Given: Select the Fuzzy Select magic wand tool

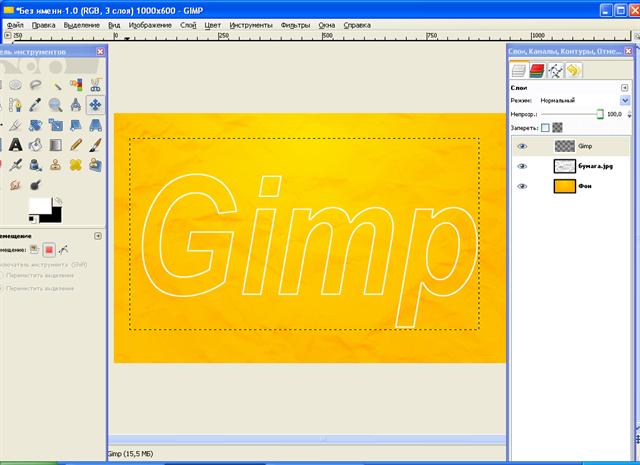Looking at the screenshot, I should click(56, 85).
